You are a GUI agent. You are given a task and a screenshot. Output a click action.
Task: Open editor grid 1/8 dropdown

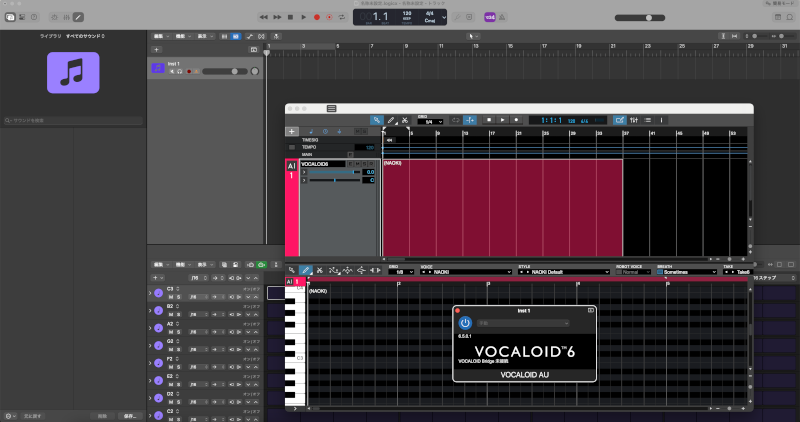401,272
